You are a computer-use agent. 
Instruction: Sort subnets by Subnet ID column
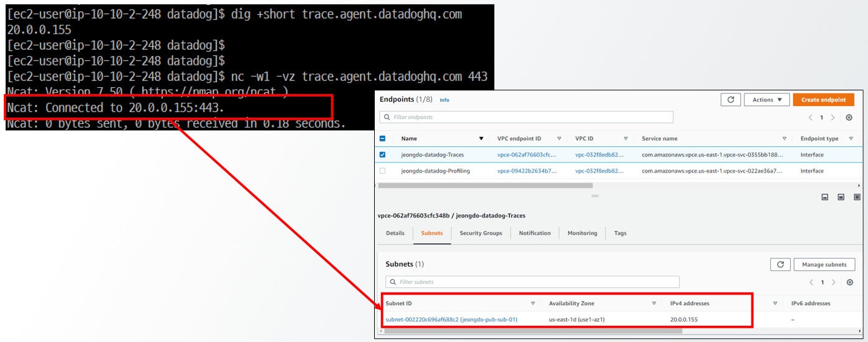533,303
